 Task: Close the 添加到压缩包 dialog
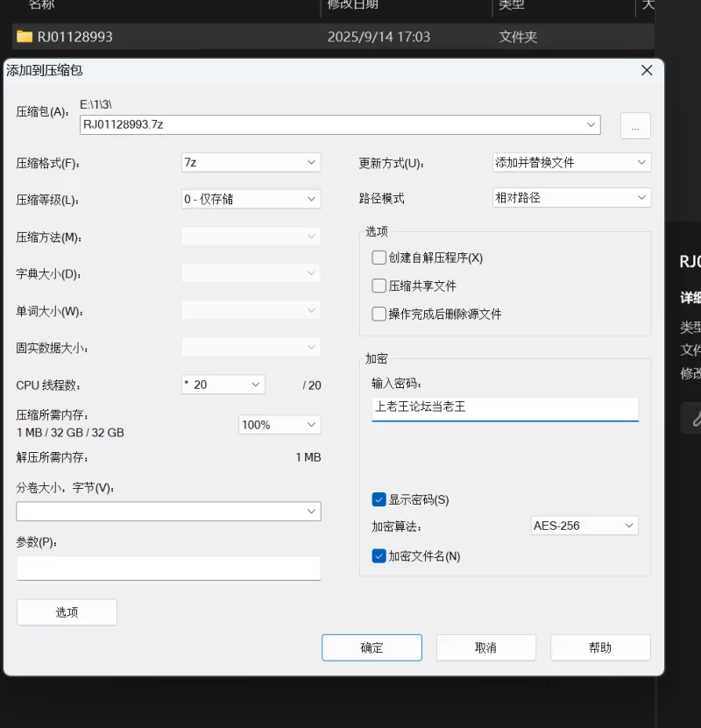point(647,71)
